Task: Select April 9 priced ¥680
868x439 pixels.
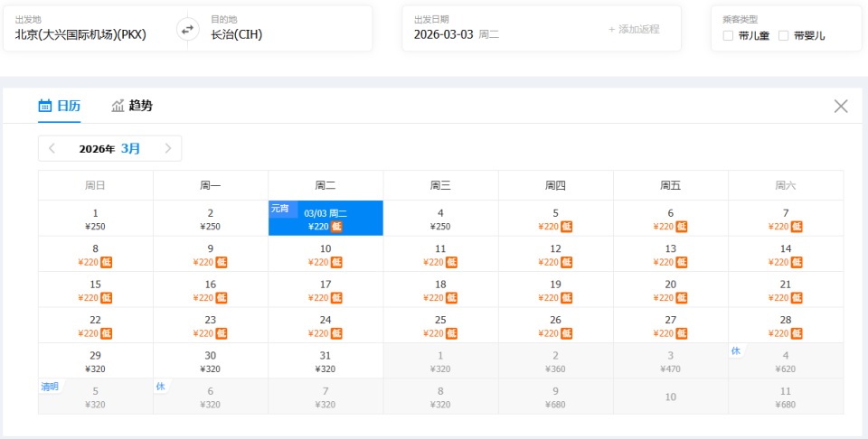Action: [x=556, y=397]
